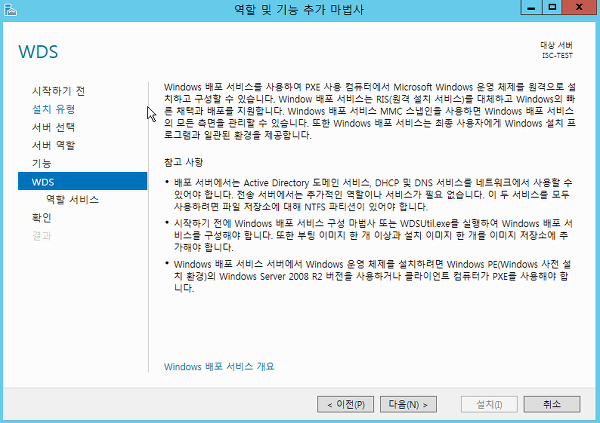Click the ISC-TEST server name
This screenshot has width=600, height=423.
[557, 56]
